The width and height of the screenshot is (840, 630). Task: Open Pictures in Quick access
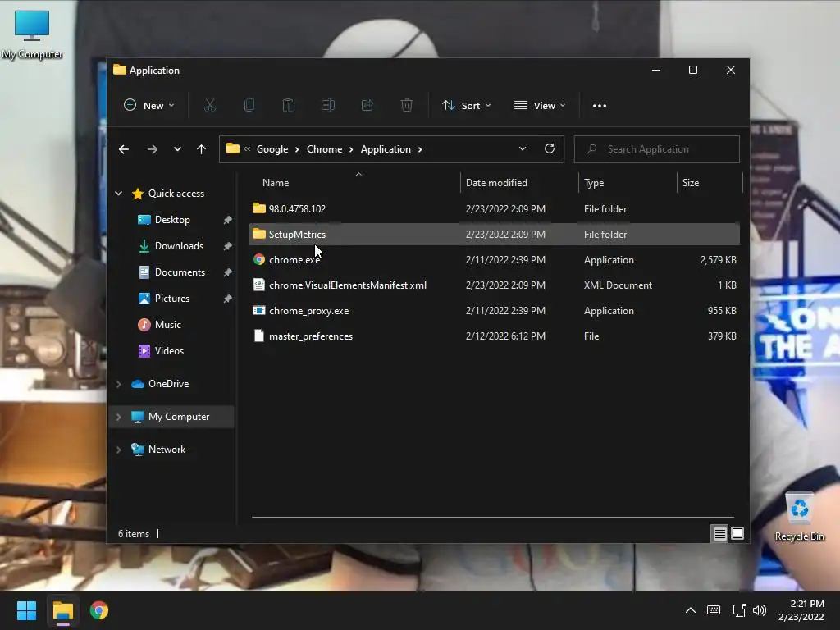coord(172,299)
